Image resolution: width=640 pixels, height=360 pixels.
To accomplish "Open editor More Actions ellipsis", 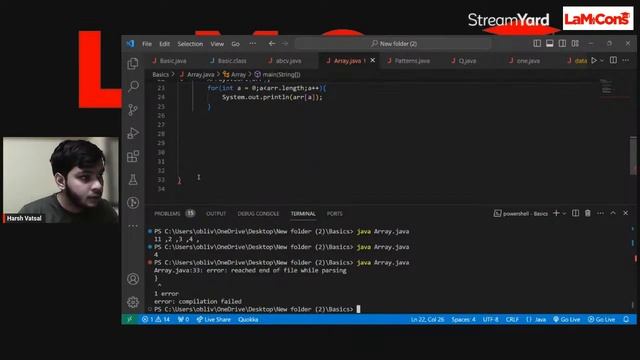I will pyautogui.click(x=626, y=60).
